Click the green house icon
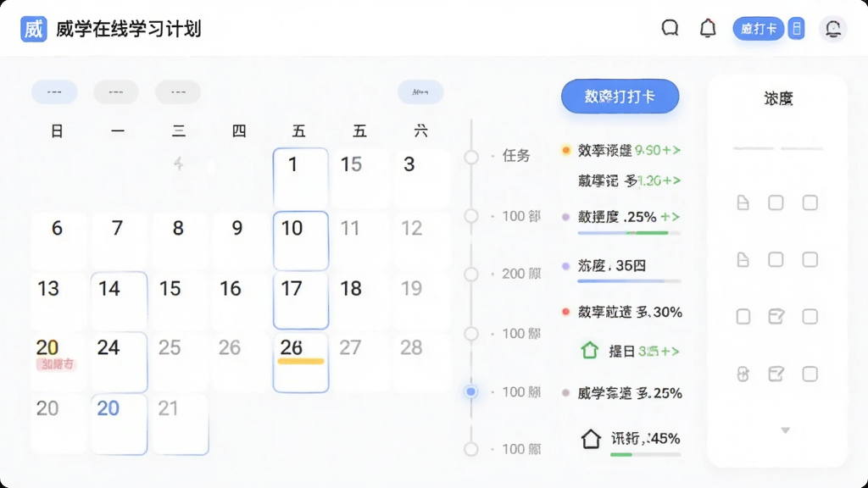 pyautogui.click(x=590, y=350)
